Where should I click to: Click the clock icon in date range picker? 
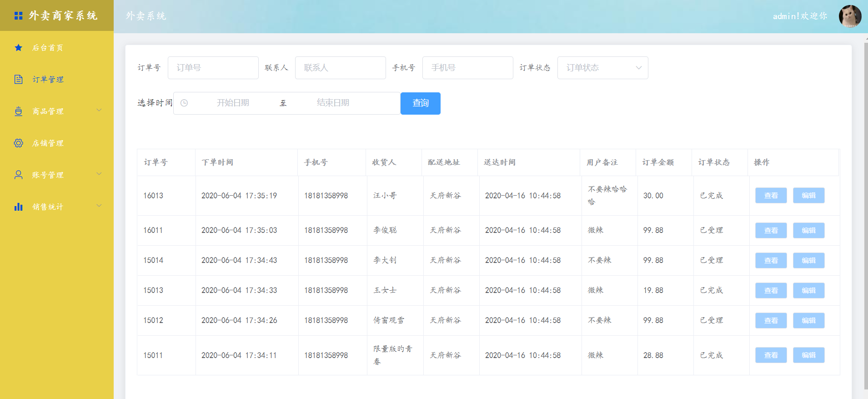[184, 103]
